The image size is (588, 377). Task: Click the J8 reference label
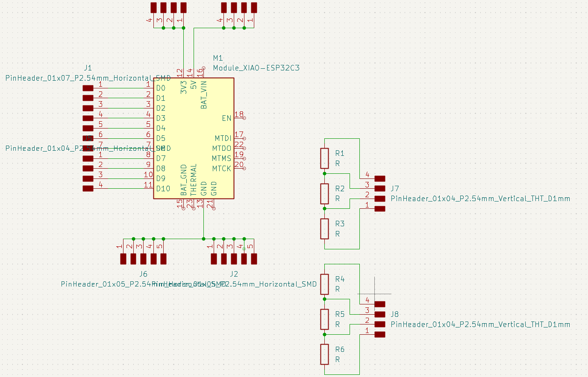395,314
